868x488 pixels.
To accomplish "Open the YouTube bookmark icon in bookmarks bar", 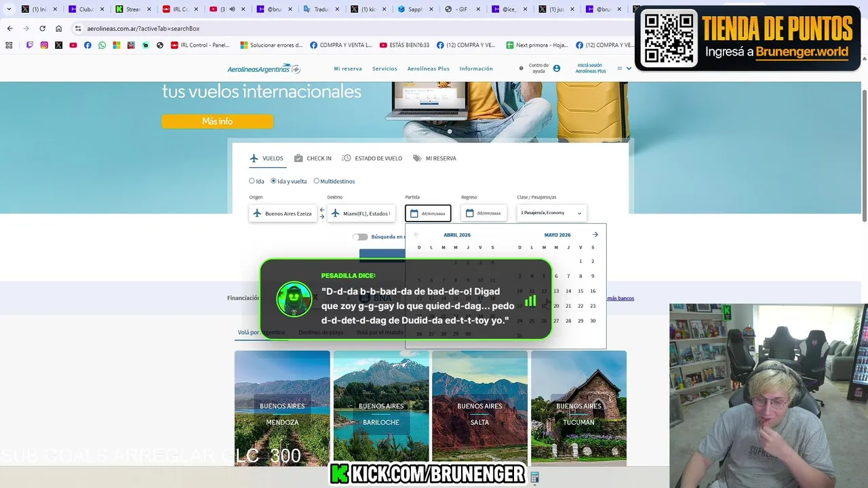I will tap(73, 45).
